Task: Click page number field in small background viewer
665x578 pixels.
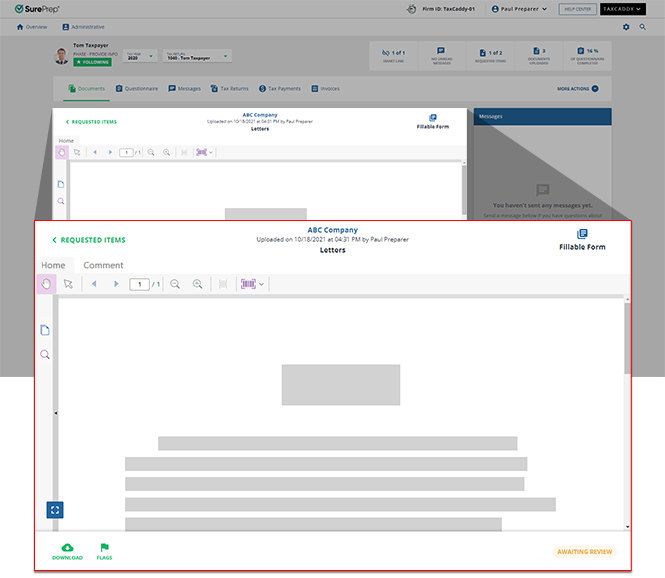Action: pos(126,152)
